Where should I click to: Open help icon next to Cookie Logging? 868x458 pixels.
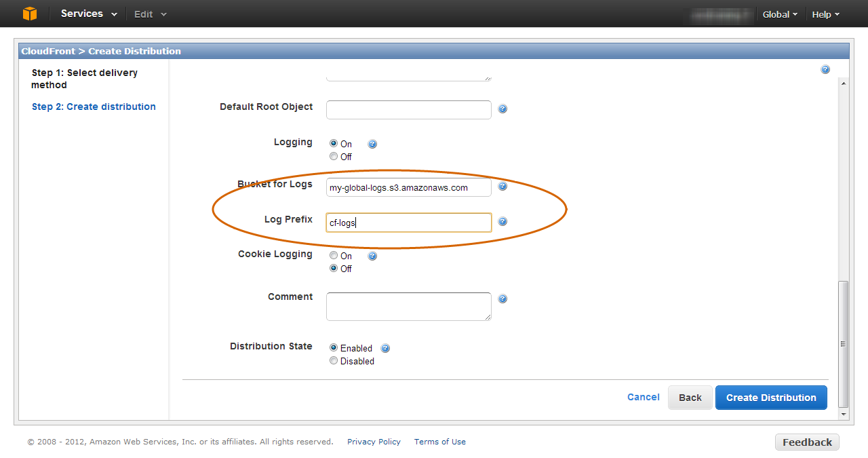pos(372,256)
